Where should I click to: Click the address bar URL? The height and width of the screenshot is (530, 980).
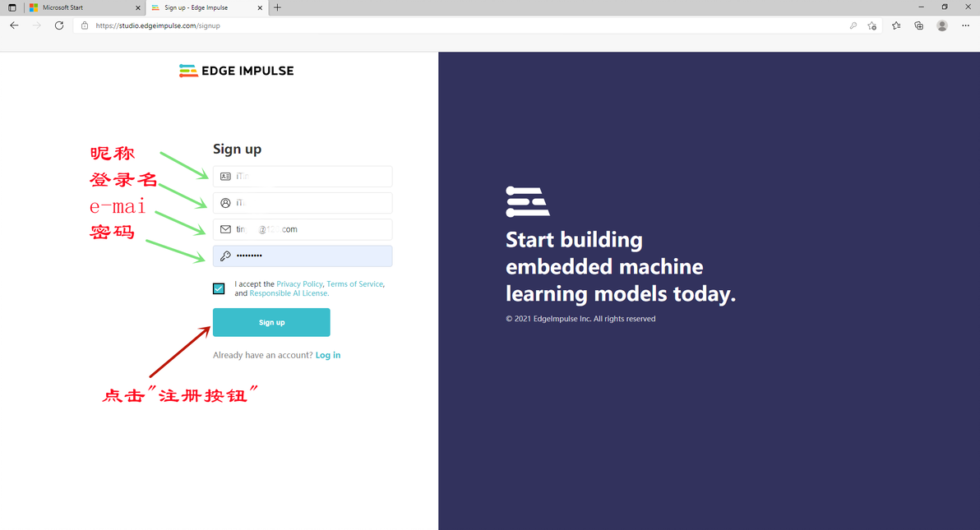158,25
